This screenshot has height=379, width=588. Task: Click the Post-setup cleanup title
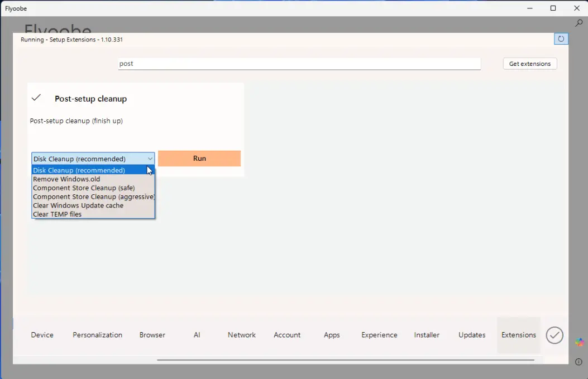click(91, 99)
